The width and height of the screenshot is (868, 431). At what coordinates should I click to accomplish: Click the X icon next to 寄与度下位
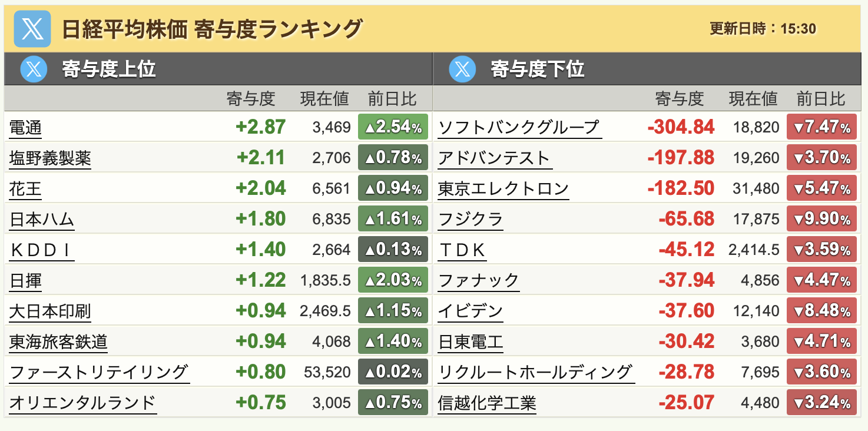(x=462, y=69)
